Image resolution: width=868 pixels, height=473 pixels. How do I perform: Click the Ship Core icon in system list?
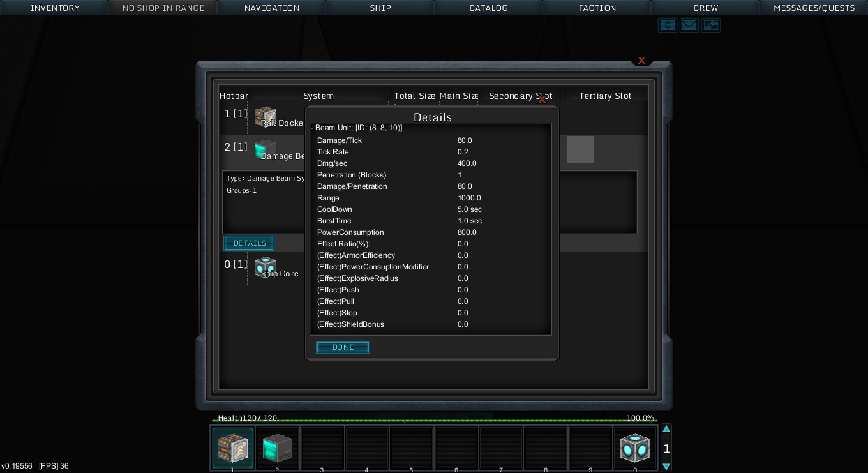click(265, 267)
